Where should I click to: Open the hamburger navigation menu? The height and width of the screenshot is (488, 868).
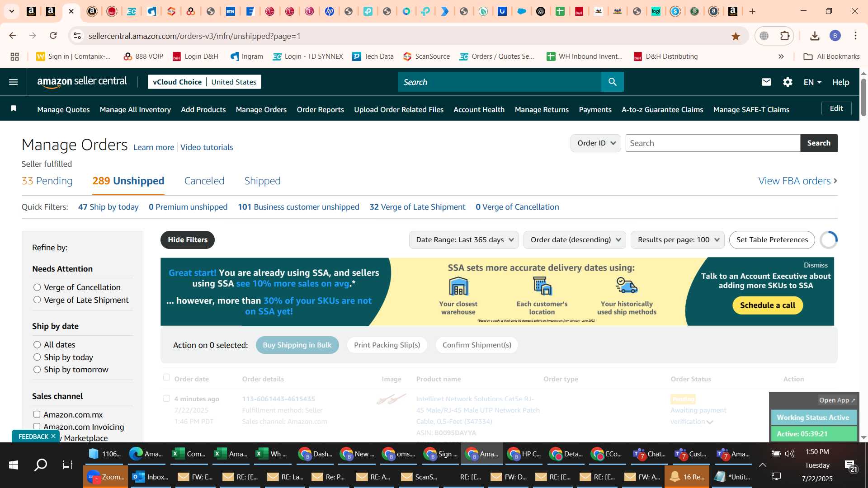click(x=13, y=82)
